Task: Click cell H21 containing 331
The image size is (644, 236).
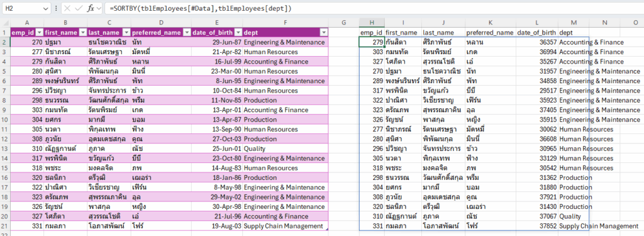Action: [x=372, y=226]
